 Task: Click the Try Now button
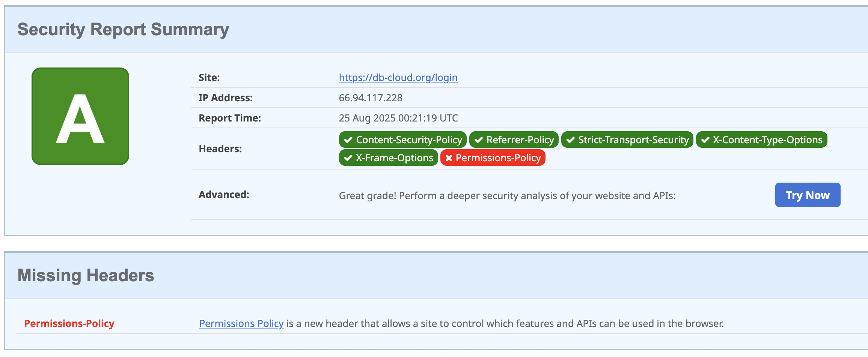point(808,195)
